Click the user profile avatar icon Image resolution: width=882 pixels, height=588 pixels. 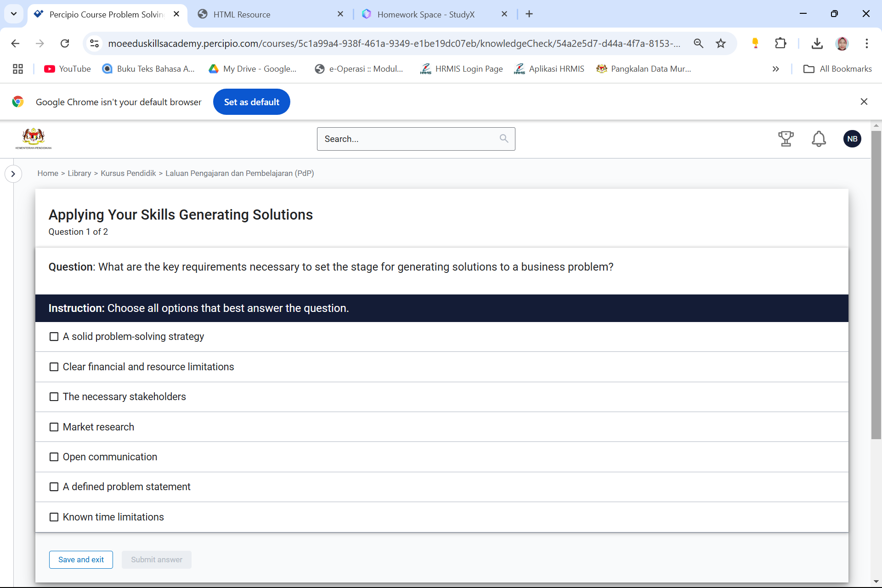click(853, 138)
